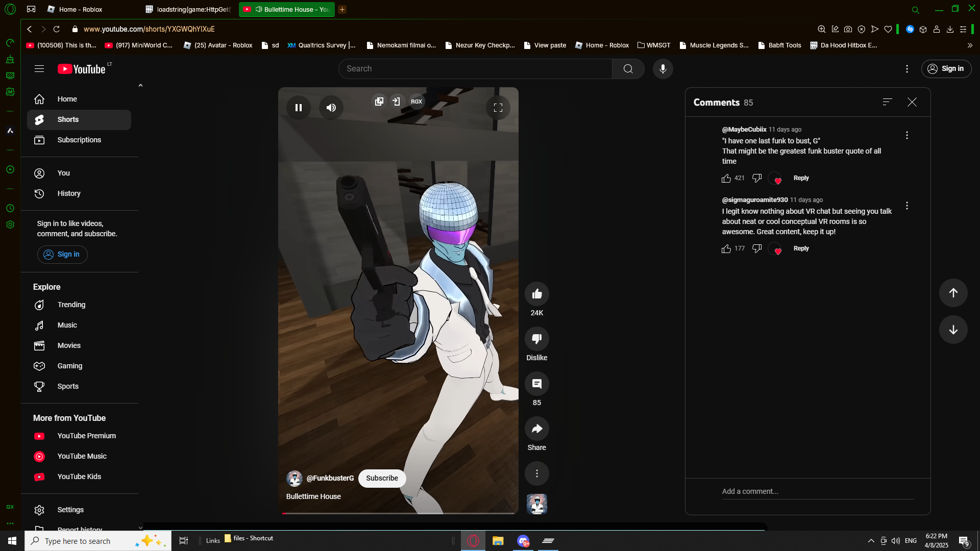980x551 pixels.
Task: Switch to Home - Roblox tab
Action: 80,9
